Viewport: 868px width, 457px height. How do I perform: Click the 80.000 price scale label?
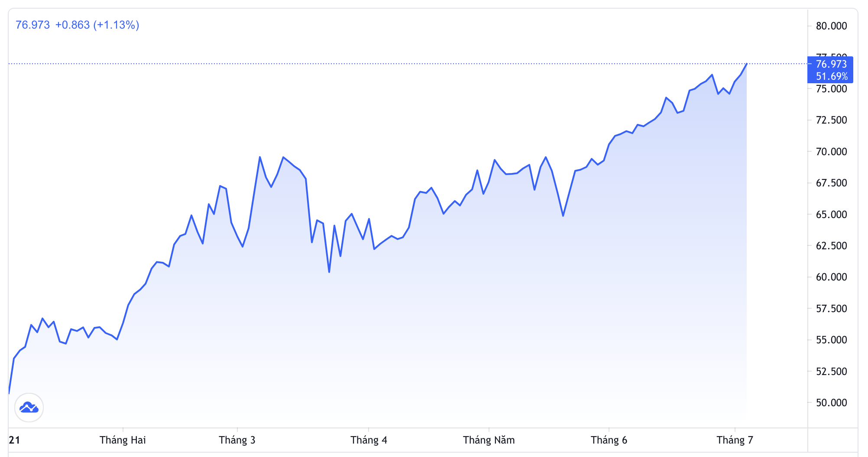point(831,26)
